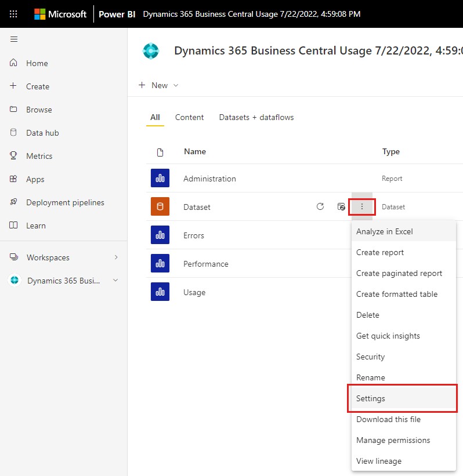This screenshot has height=476, width=463.
Task: Click Power BI in the header
Action: (117, 14)
